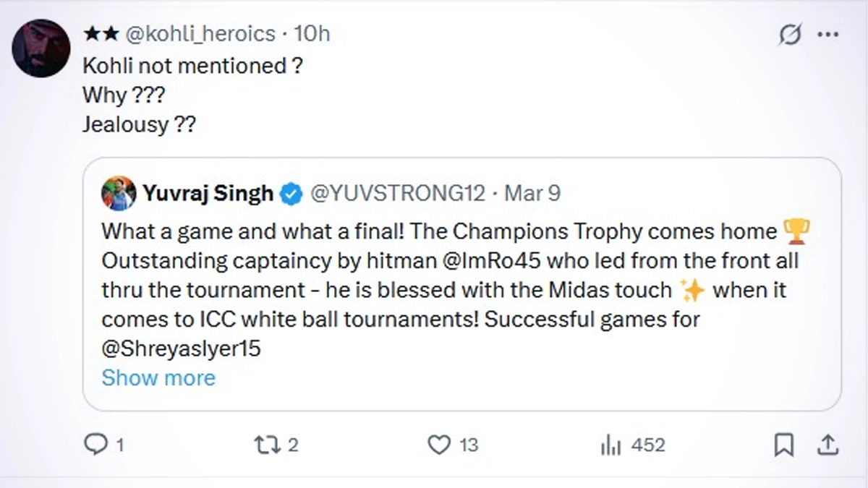Open view analytics bar chart icon
This screenshot has height=488, width=868.
611,445
